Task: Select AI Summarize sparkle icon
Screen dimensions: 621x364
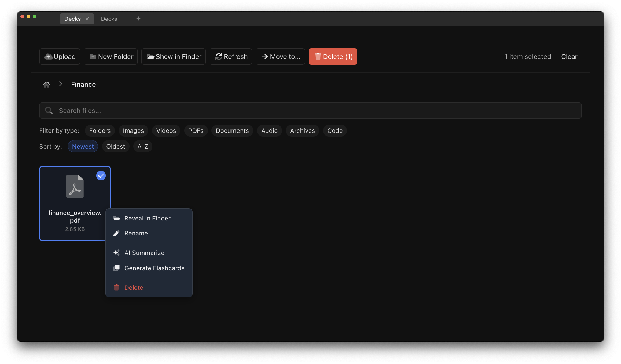Action: click(x=116, y=253)
